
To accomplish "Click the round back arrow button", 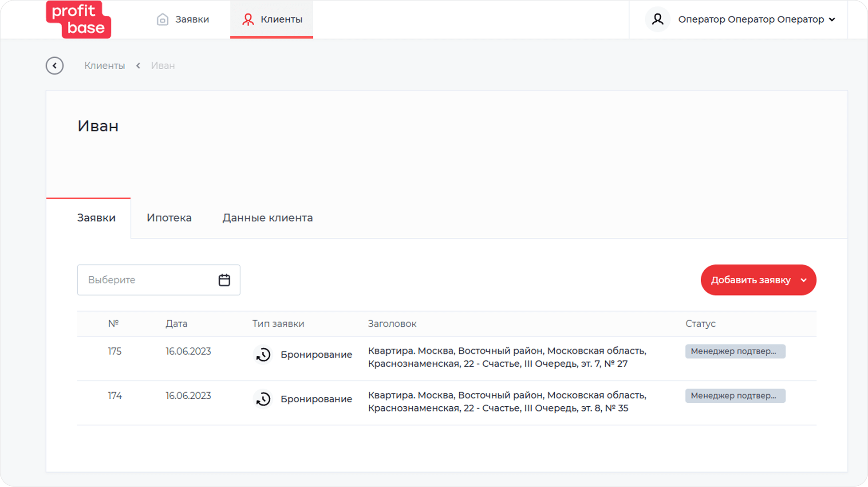I will (x=55, y=66).
